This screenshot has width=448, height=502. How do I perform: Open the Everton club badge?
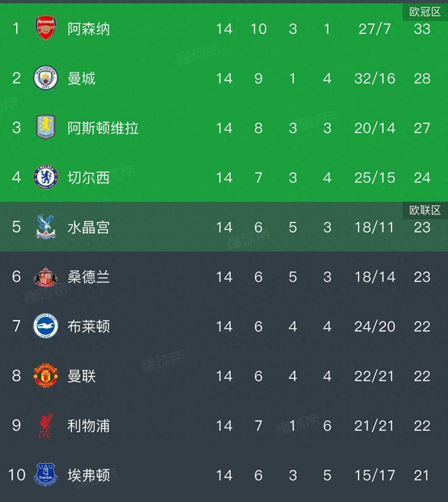(45, 476)
